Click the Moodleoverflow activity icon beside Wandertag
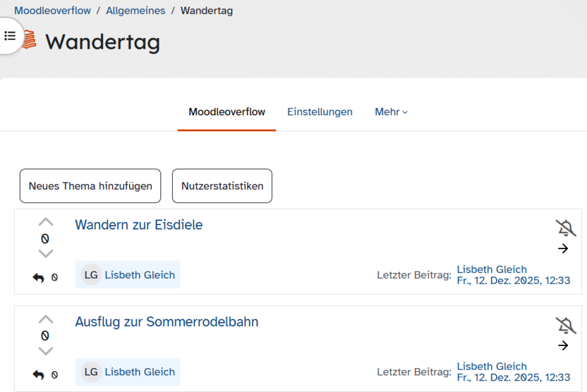The width and height of the screenshot is (587, 392). 31,39
